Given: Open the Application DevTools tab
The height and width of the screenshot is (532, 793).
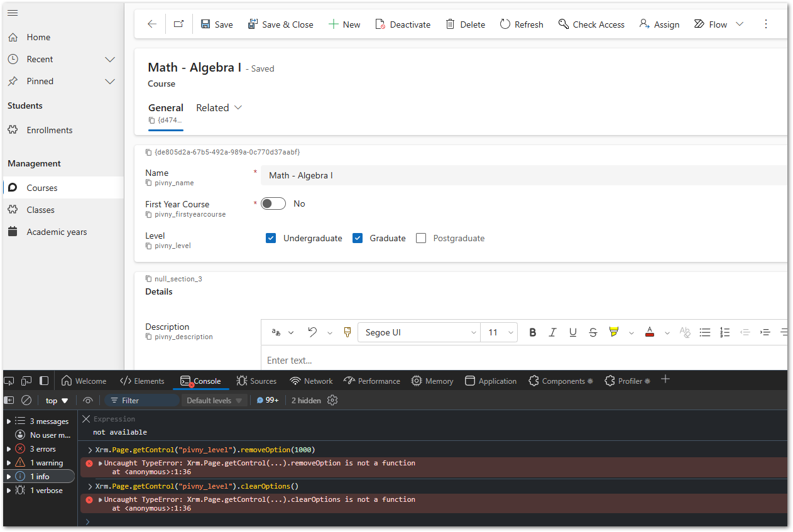Looking at the screenshot, I should (491, 381).
